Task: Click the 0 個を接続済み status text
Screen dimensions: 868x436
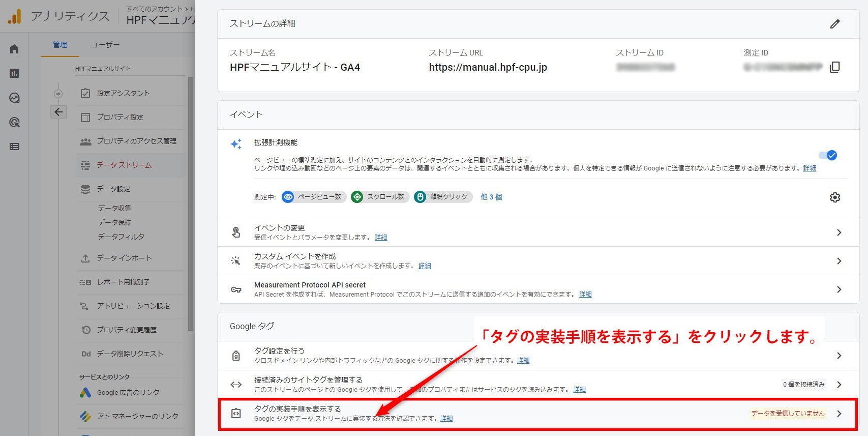Action: tap(804, 385)
